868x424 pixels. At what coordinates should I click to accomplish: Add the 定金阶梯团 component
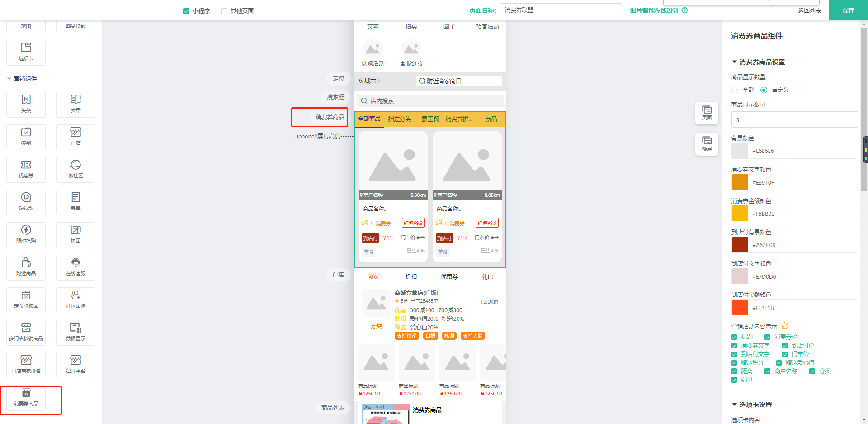click(x=26, y=300)
